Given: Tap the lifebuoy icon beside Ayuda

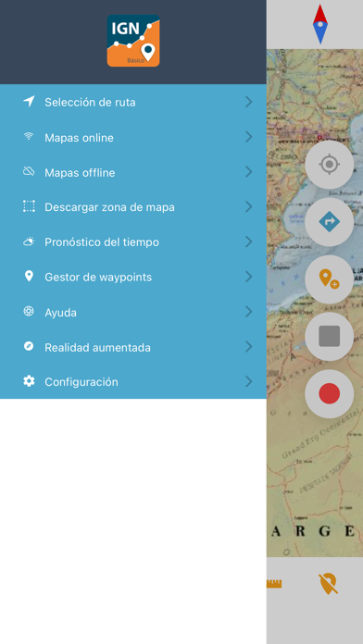Looking at the screenshot, I should click(x=29, y=312).
